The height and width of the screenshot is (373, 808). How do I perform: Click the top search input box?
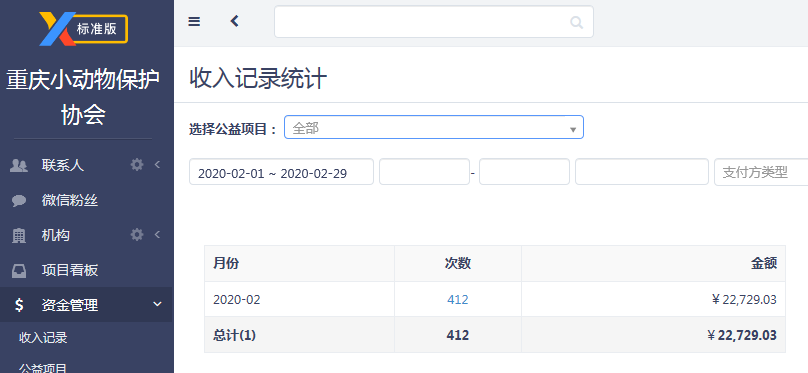point(434,22)
